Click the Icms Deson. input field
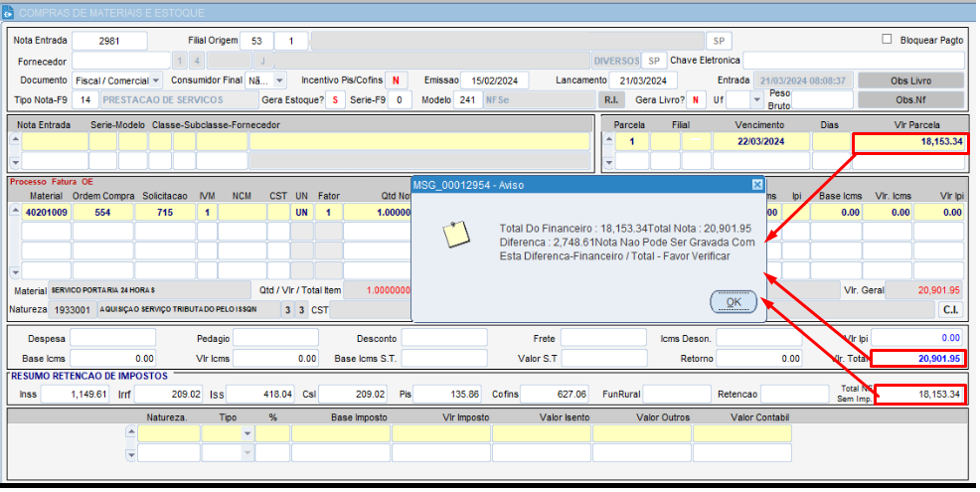Screen dimensions: 980x492 click(758, 338)
